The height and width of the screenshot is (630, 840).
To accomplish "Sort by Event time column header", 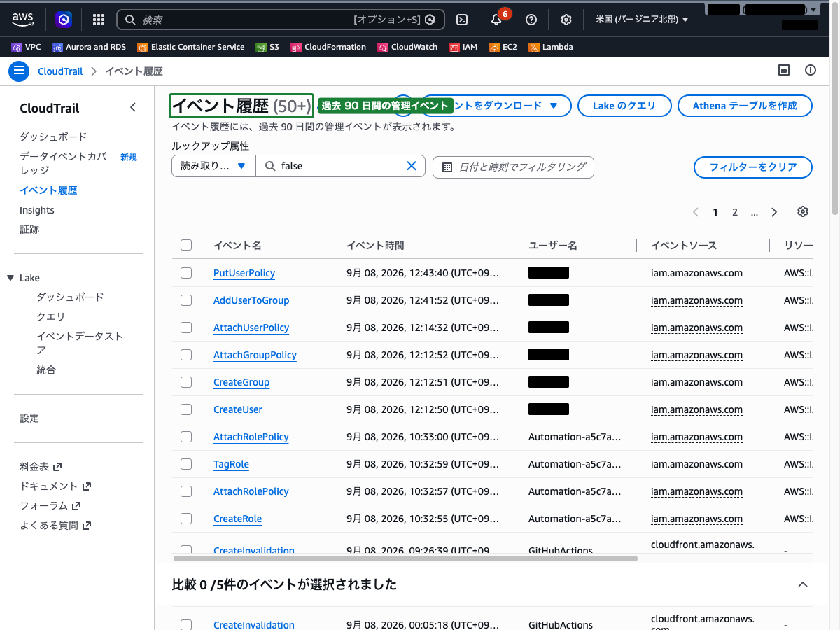I will [x=375, y=245].
